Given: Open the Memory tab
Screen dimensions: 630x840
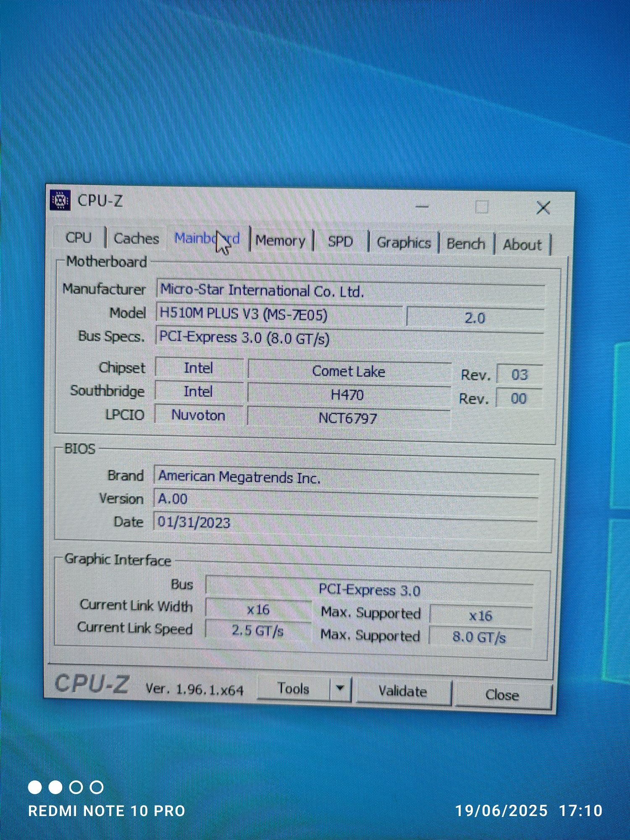Looking at the screenshot, I should [281, 241].
